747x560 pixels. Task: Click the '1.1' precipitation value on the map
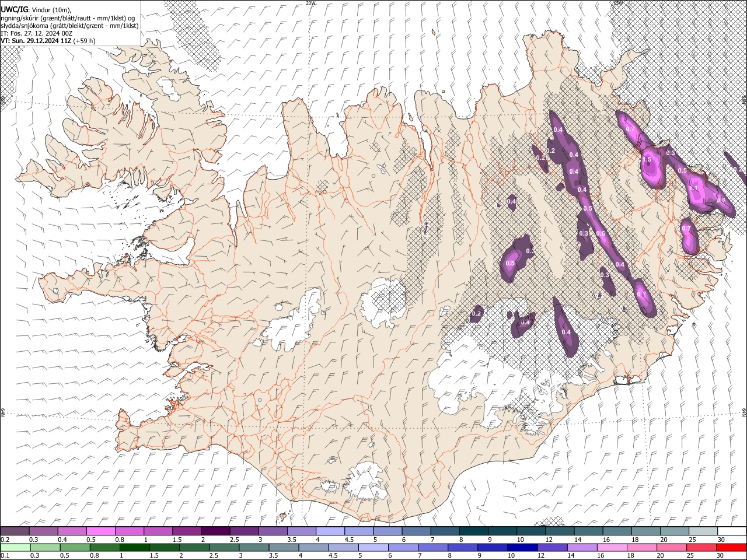[694, 188]
